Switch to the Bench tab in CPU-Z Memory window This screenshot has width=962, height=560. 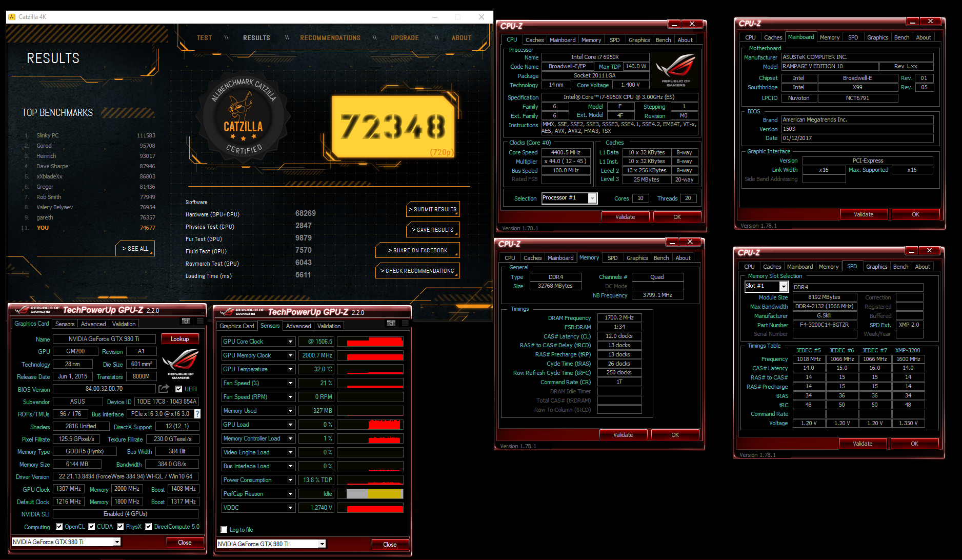(x=661, y=258)
